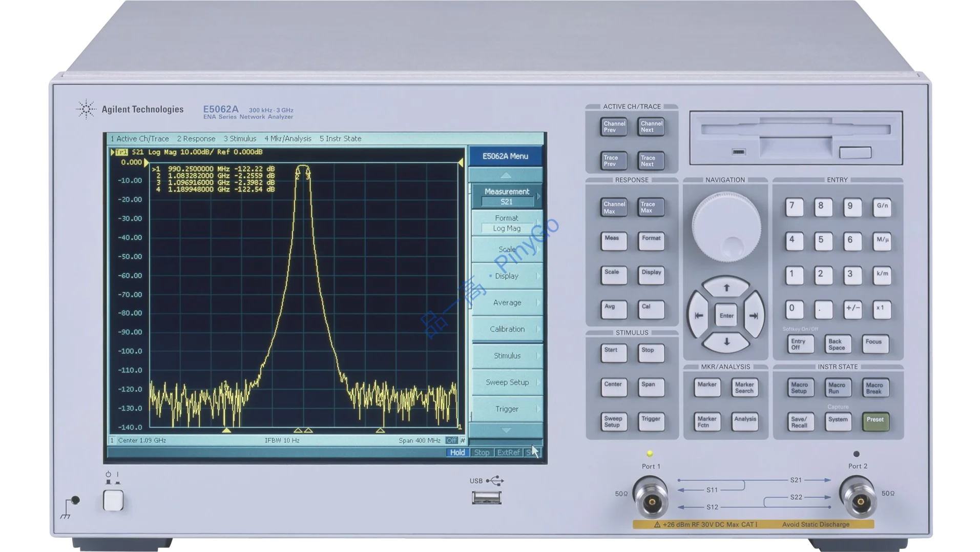
Task: Click the Save/Recall key
Action: point(800,422)
